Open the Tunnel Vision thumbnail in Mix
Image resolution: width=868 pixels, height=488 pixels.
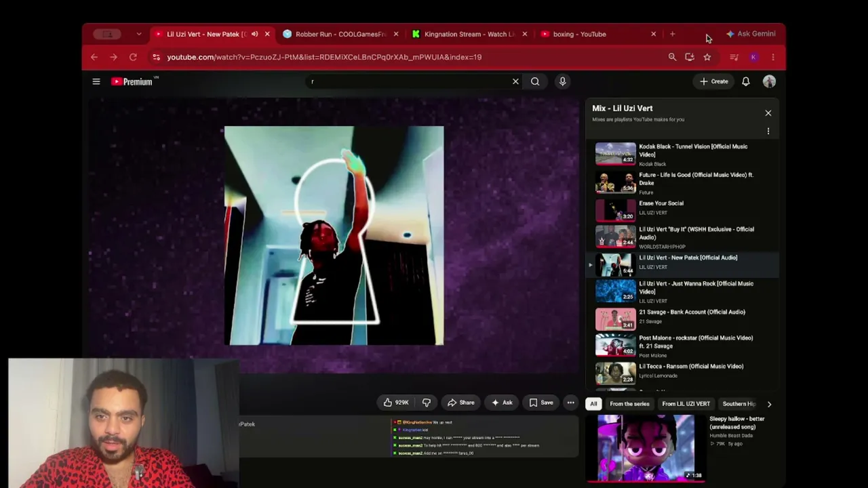616,154
